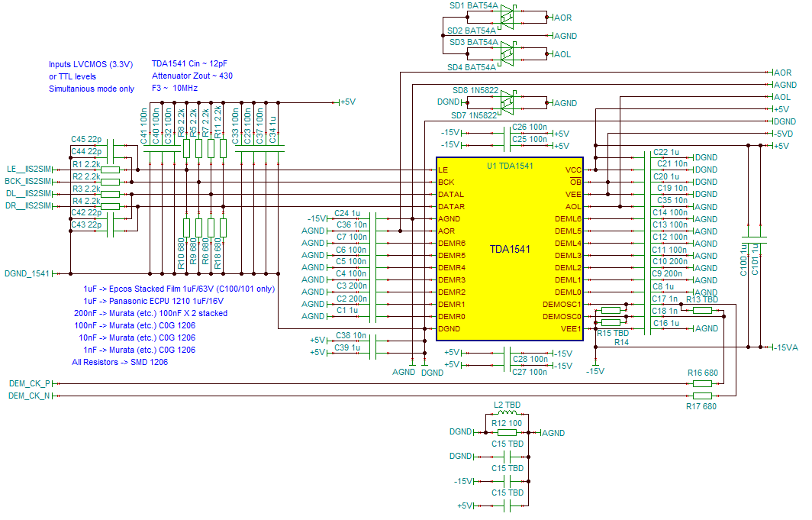Select the R17 680 resistor symbol
Viewport: 812px width, 520px height.
click(x=702, y=396)
